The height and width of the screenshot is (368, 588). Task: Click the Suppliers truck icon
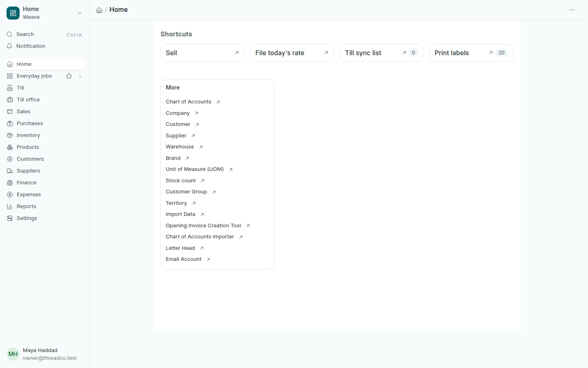click(10, 171)
